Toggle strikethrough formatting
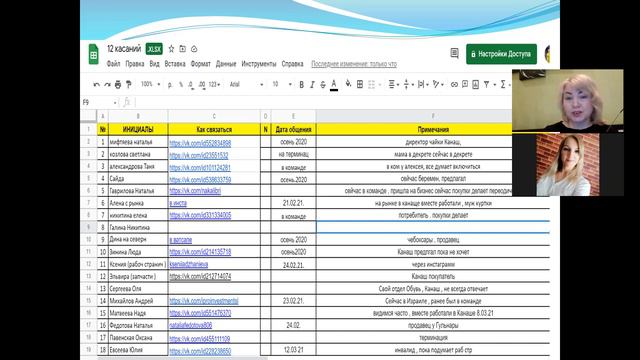The width and height of the screenshot is (640, 360). (x=323, y=84)
